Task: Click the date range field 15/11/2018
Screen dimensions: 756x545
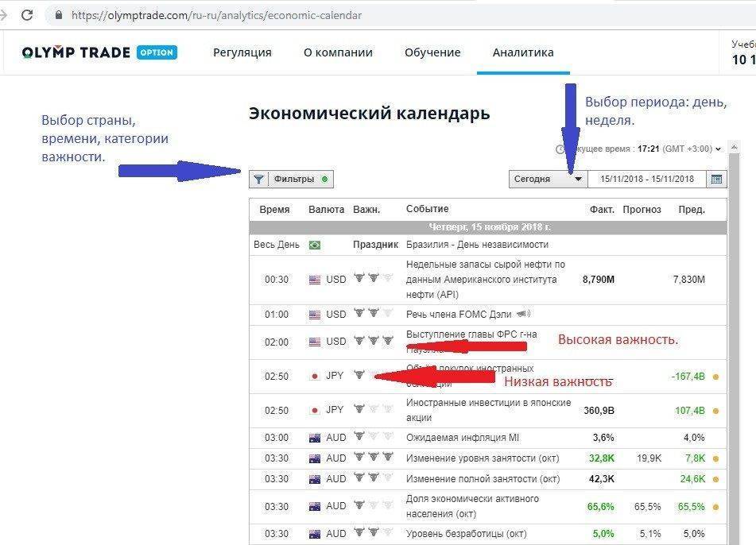Action: click(x=646, y=180)
